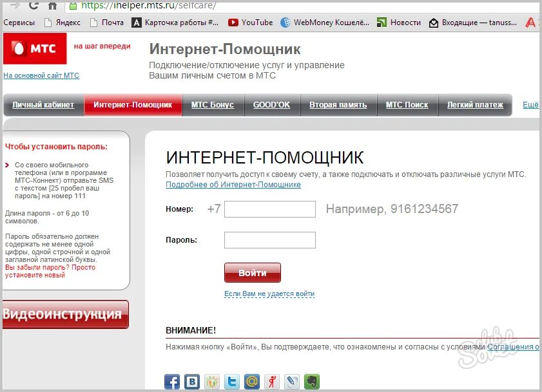
Task: Share via the LiveJournal pencil icon
Action: 292,382
